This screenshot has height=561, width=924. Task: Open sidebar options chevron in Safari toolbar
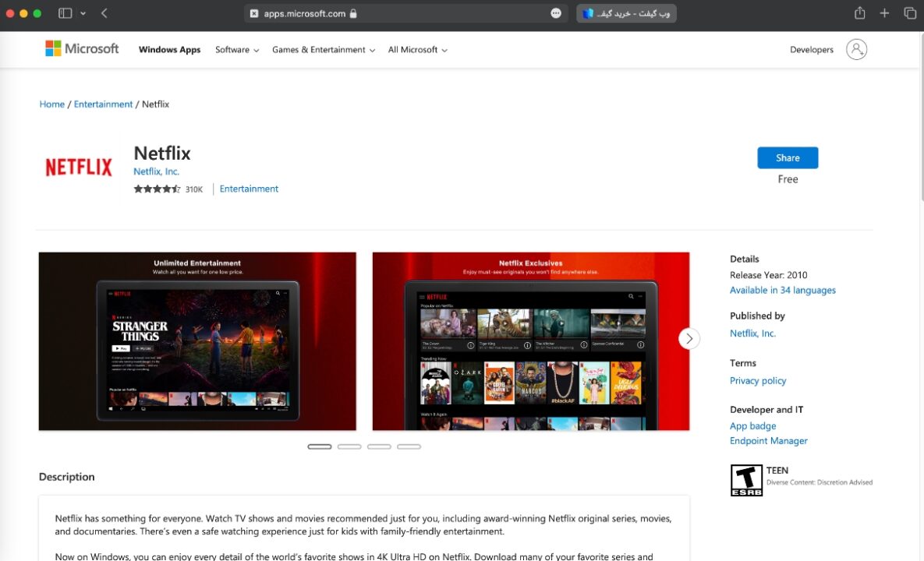[x=83, y=13]
